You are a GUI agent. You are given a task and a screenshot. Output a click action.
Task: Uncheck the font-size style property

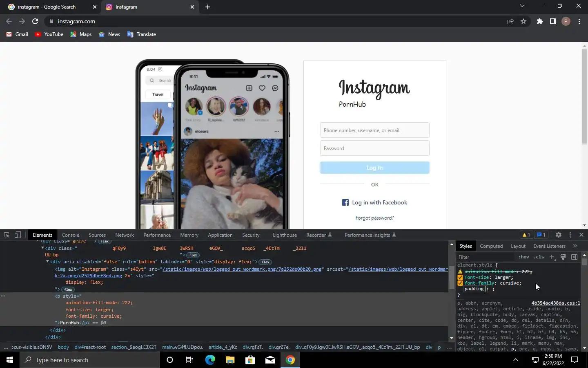460,277
